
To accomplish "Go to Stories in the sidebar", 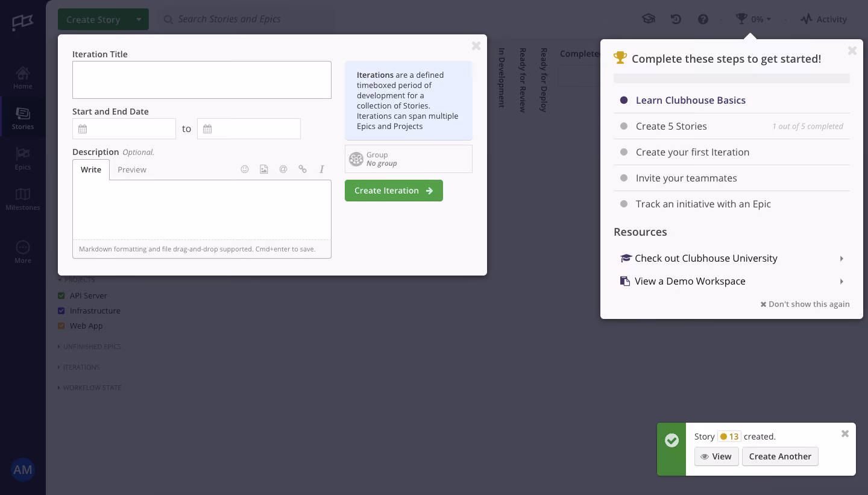I will (23, 118).
